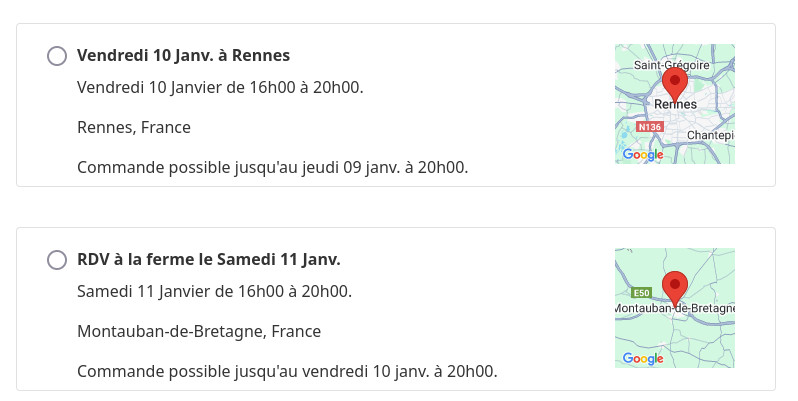Click the title "Vendredi 10 Janv. à Rennes"
The height and width of the screenshot is (401, 798).
[x=183, y=55]
